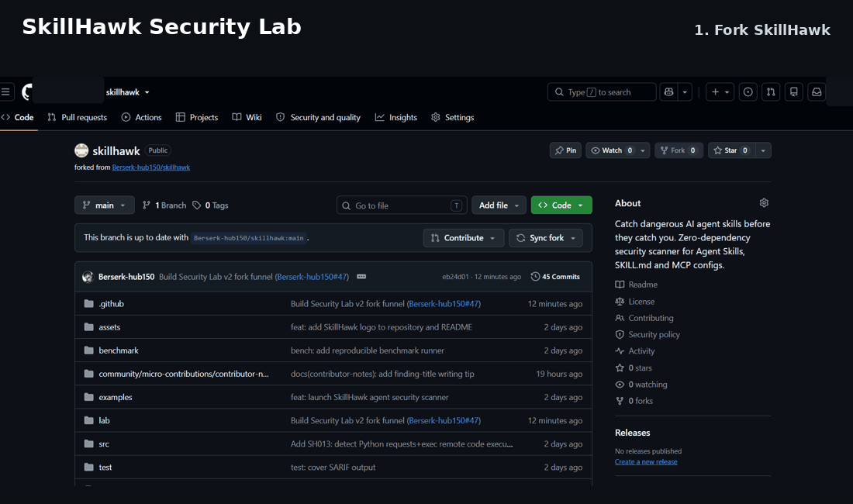
Task: Open the Security and quality tab
Action: click(x=318, y=117)
